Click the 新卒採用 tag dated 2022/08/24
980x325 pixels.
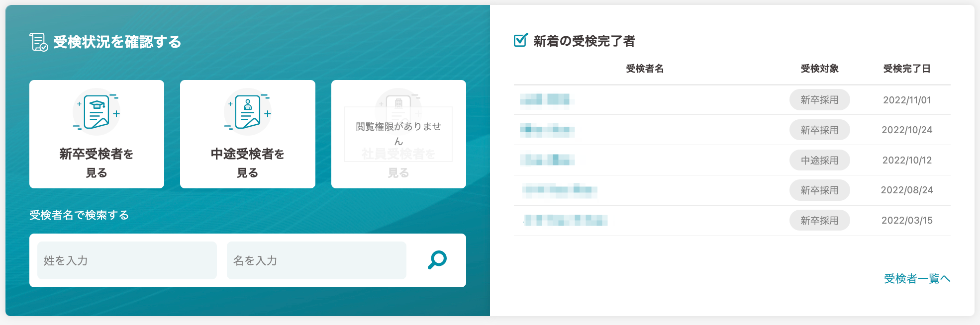[x=819, y=190]
